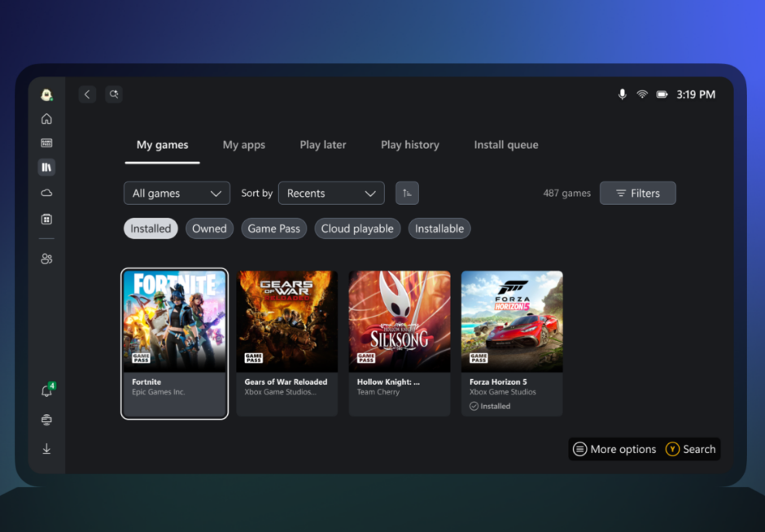This screenshot has width=765, height=532.
Task: Click Game Pass badge on Forza Horizon 5
Action: 479,358
